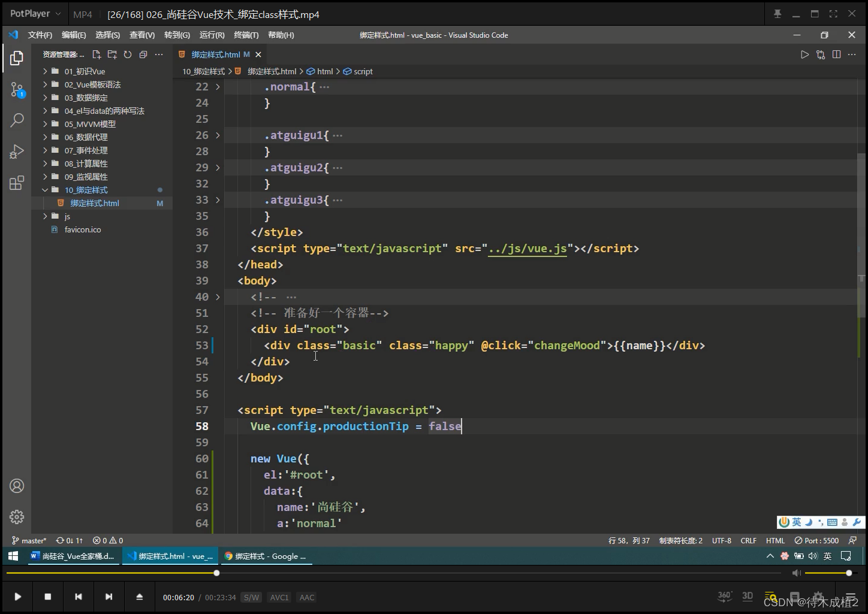Toggle PotPlayer 360 video mode
Viewport: 868px width, 614px height.
coord(724,596)
